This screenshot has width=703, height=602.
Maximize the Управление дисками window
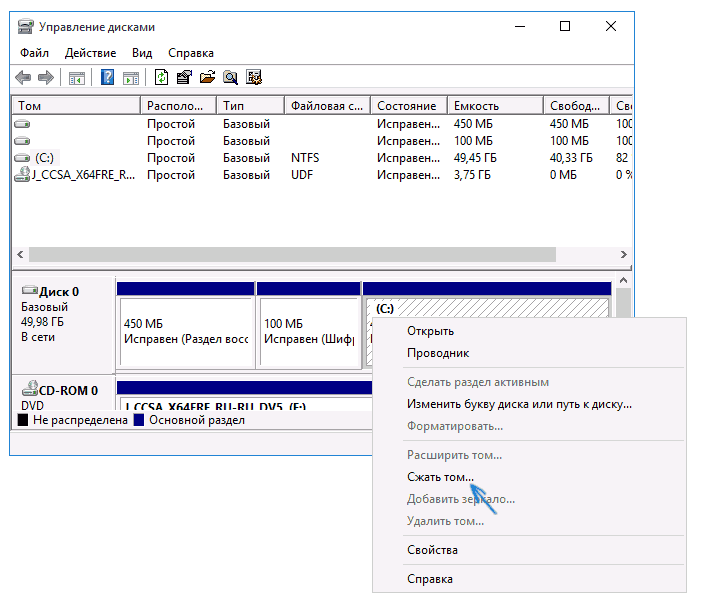click(565, 26)
